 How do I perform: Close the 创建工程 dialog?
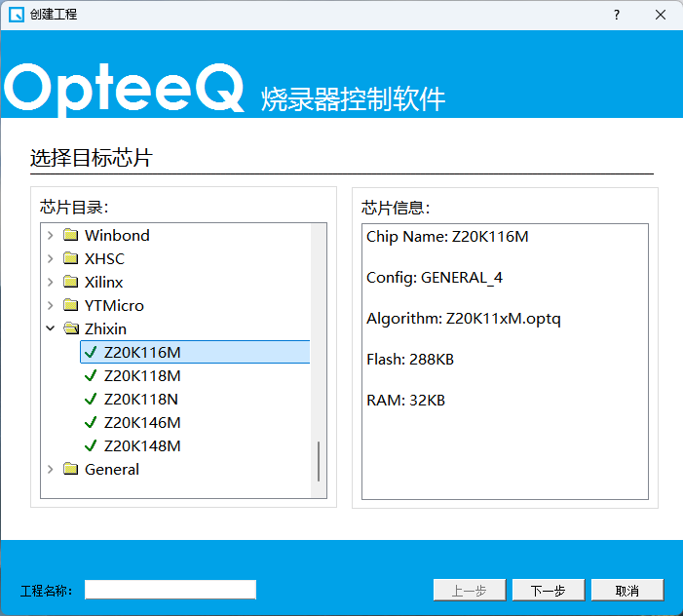click(661, 15)
